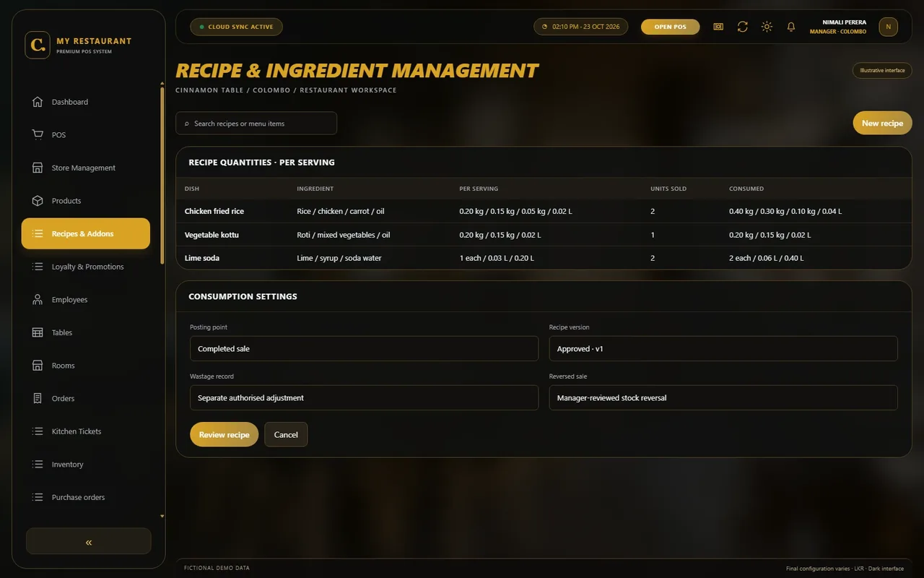Click the Inventory list icon

pyautogui.click(x=38, y=465)
